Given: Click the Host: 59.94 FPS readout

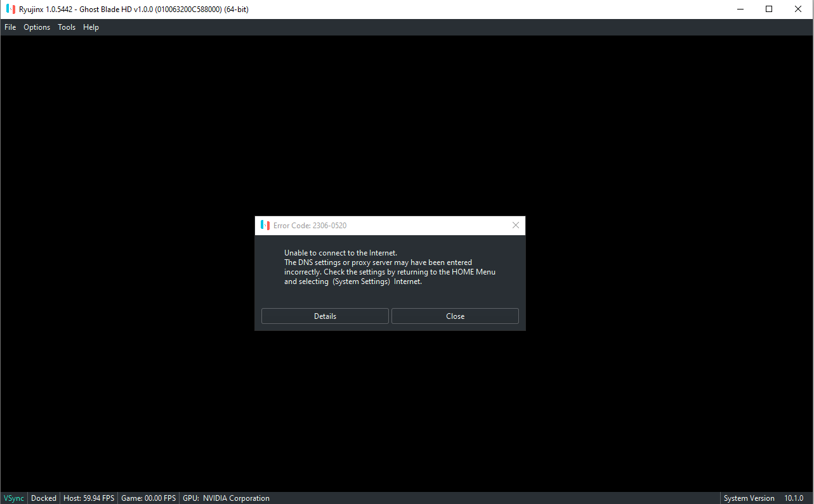Looking at the screenshot, I should tap(89, 498).
